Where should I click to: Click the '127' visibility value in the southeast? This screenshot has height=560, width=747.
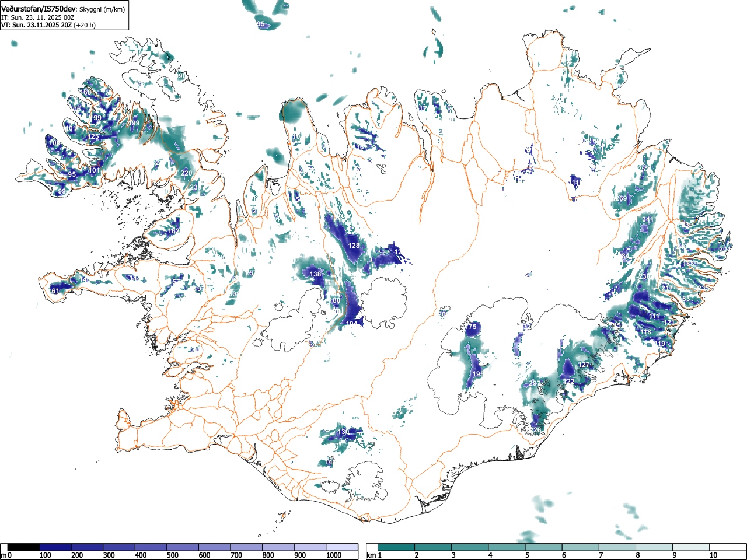click(584, 365)
